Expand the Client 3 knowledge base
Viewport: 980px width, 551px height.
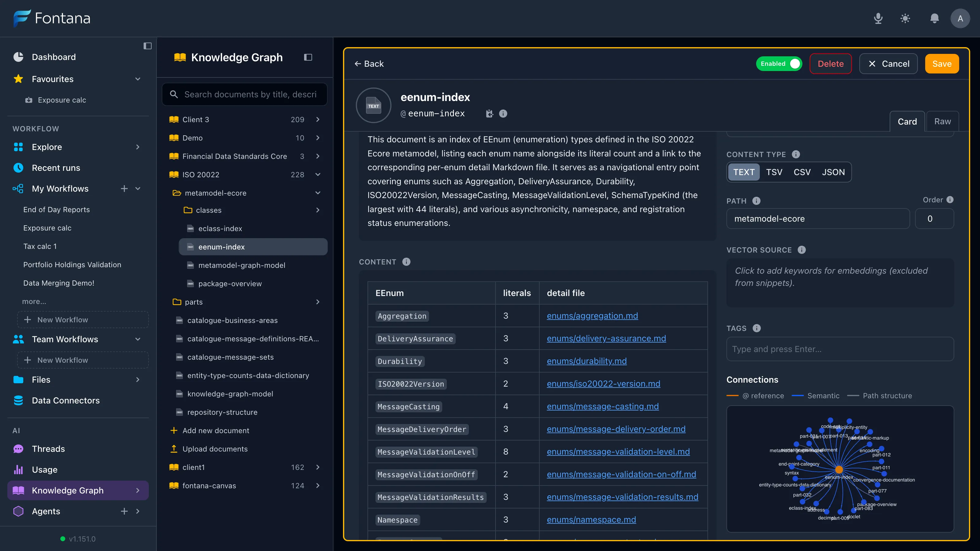[318, 119]
